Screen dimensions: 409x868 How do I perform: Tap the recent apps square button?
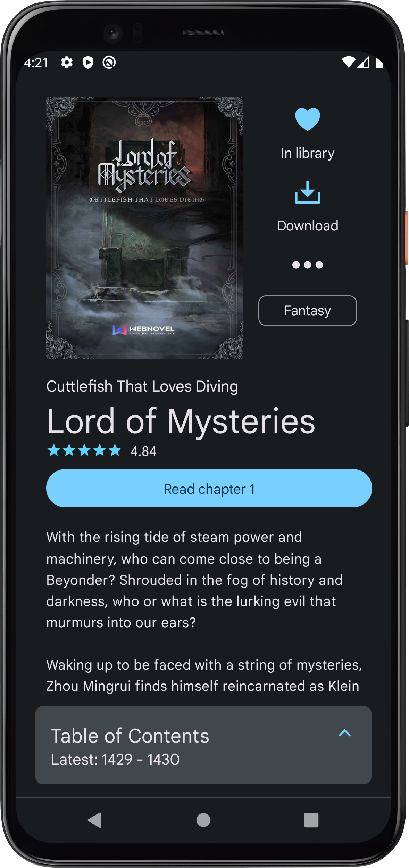tap(311, 820)
